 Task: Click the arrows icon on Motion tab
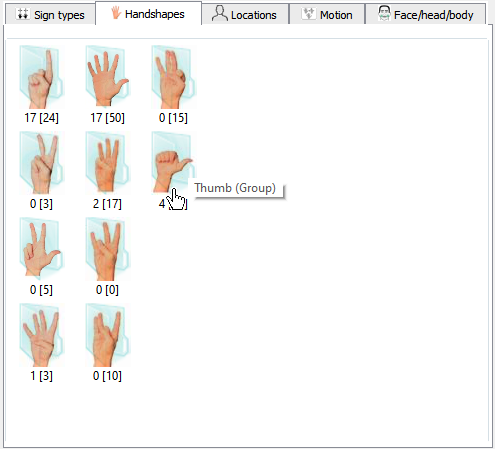309,14
